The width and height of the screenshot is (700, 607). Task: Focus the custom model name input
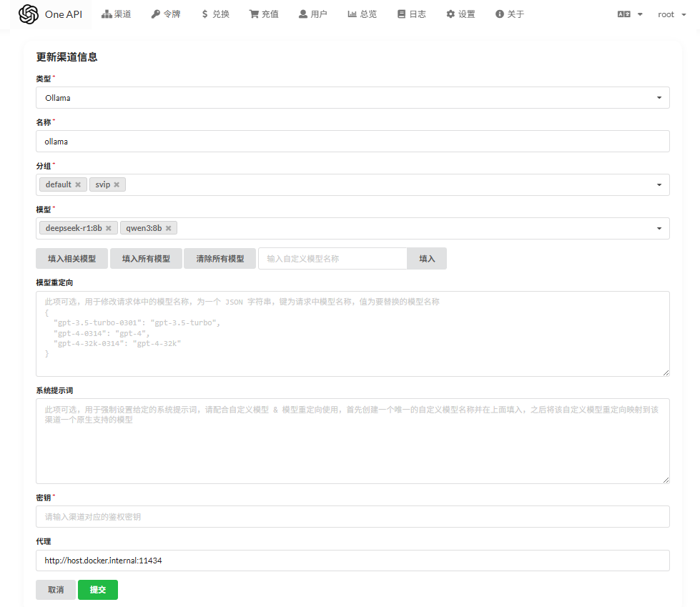point(332,258)
